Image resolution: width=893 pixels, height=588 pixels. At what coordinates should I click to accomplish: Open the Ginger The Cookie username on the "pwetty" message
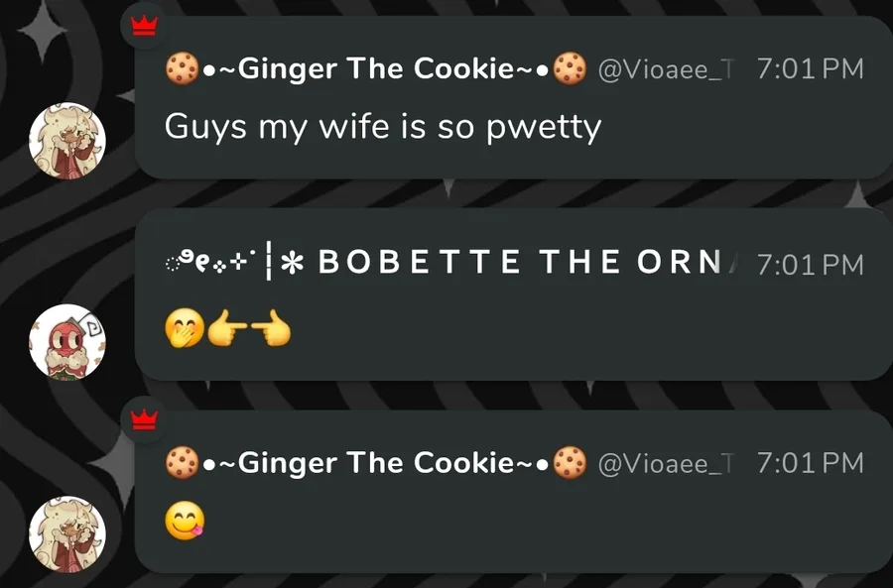(376, 68)
